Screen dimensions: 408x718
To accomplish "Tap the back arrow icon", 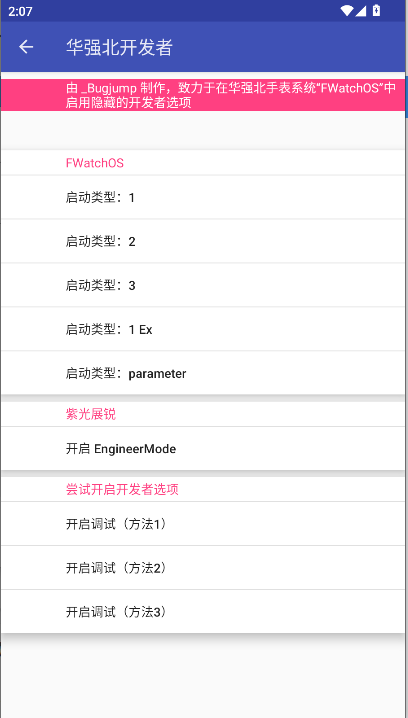I will pyautogui.click(x=26, y=47).
